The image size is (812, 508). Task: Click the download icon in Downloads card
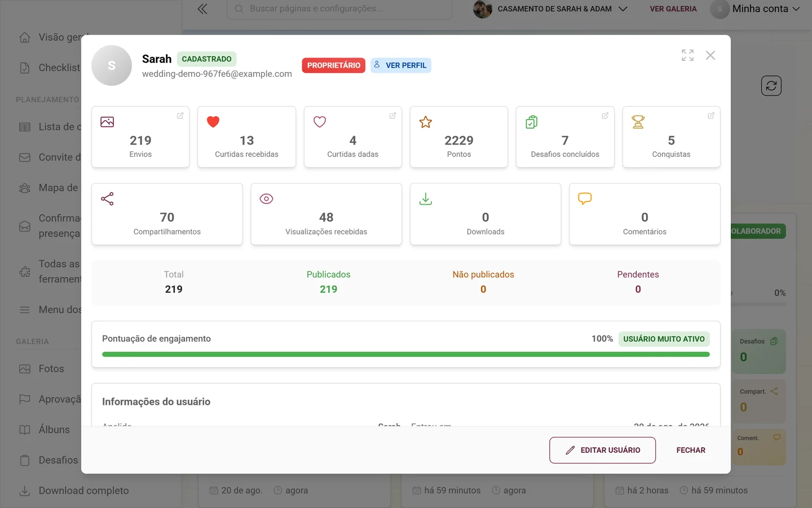[x=426, y=199]
